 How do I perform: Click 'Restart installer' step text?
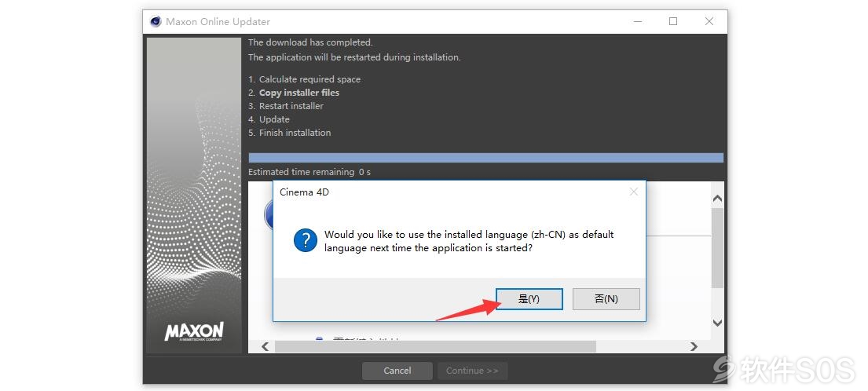click(x=291, y=106)
